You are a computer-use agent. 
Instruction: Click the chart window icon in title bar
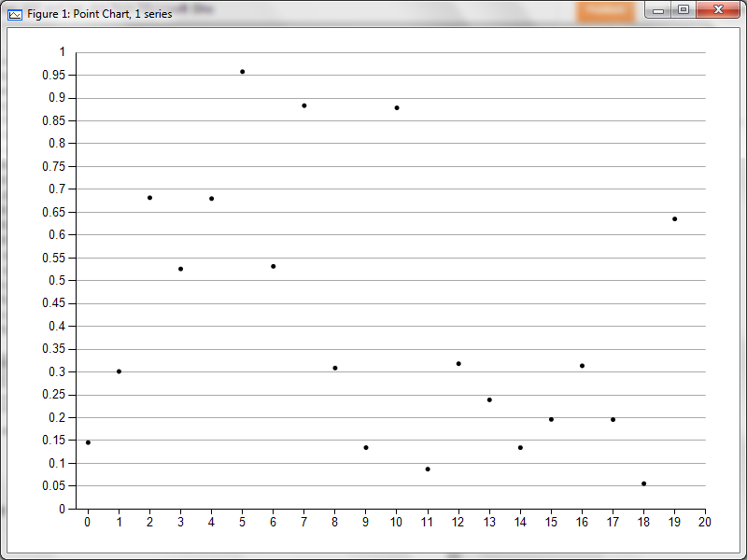point(15,14)
